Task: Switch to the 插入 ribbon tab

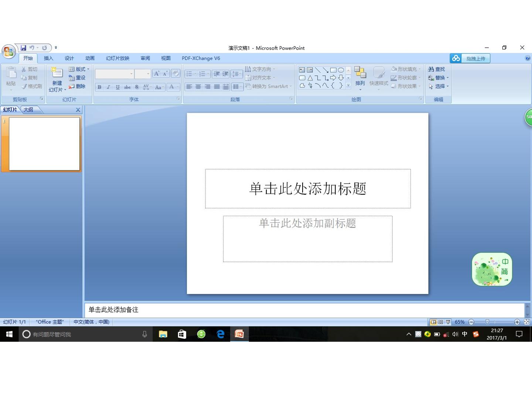Action: click(48, 58)
